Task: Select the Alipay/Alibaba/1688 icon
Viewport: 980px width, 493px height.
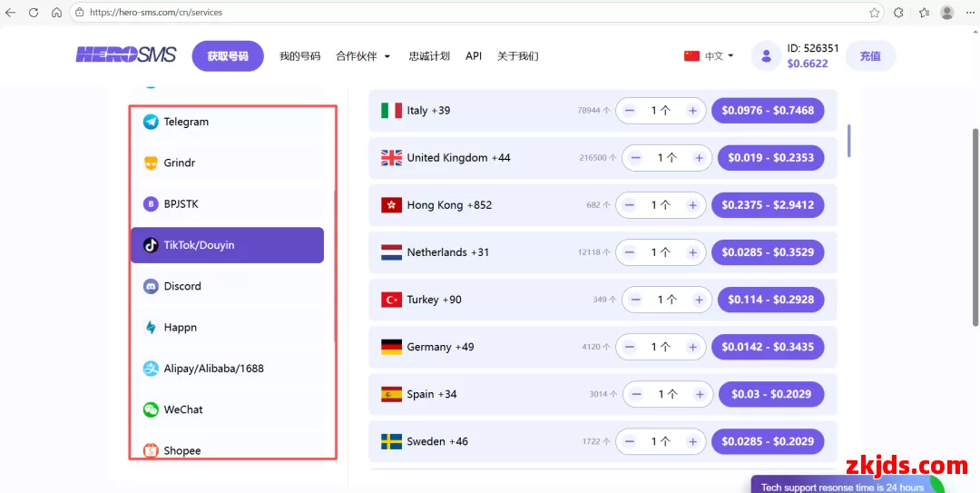Action: click(x=151, y=369)
